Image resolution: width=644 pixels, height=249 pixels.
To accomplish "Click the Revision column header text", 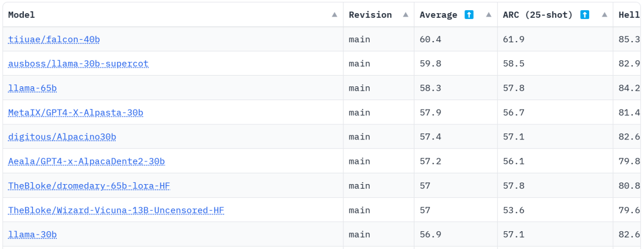I will pos(370,15).
